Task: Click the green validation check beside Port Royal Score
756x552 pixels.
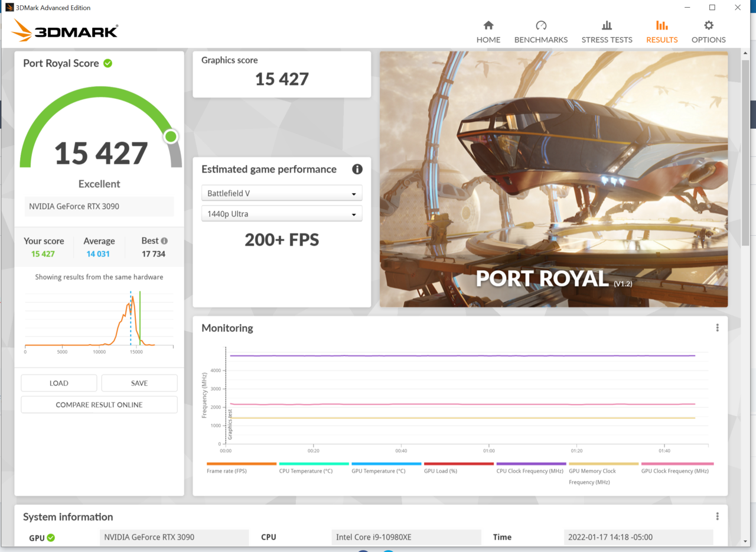Action: coord(107,63)
